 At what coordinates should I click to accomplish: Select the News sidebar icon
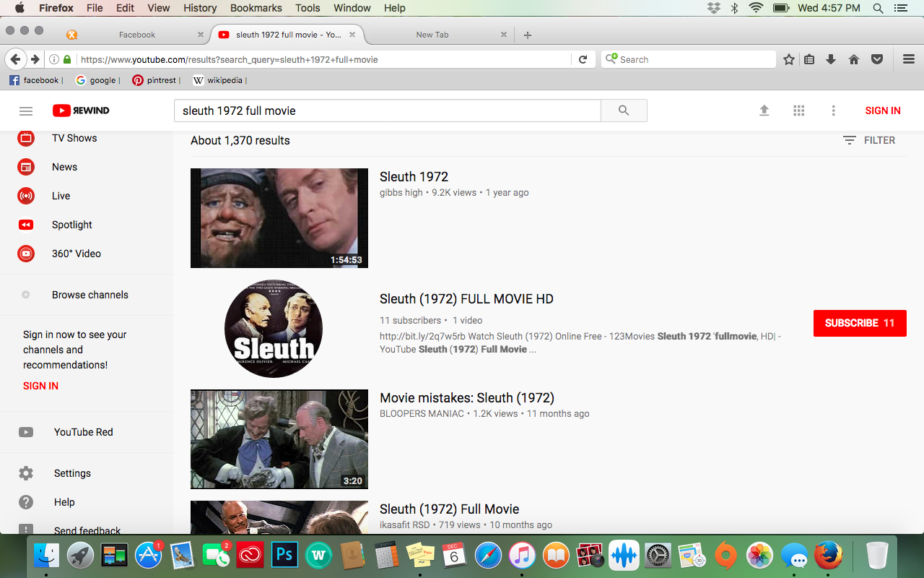pyautogui.click(x=26, y=167)
